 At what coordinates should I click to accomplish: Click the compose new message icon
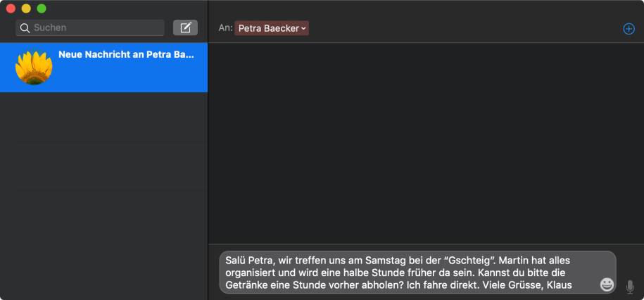click(x=185, y=27)
